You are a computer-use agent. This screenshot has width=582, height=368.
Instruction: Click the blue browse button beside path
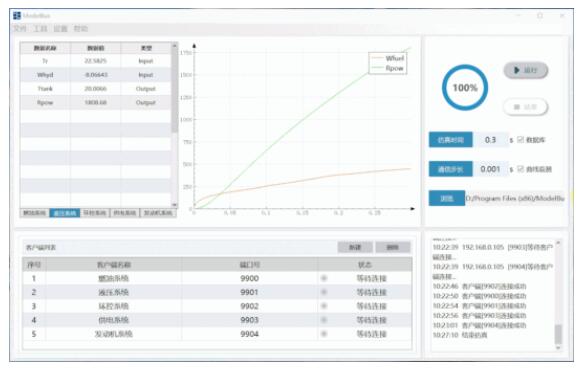point(447,198)
